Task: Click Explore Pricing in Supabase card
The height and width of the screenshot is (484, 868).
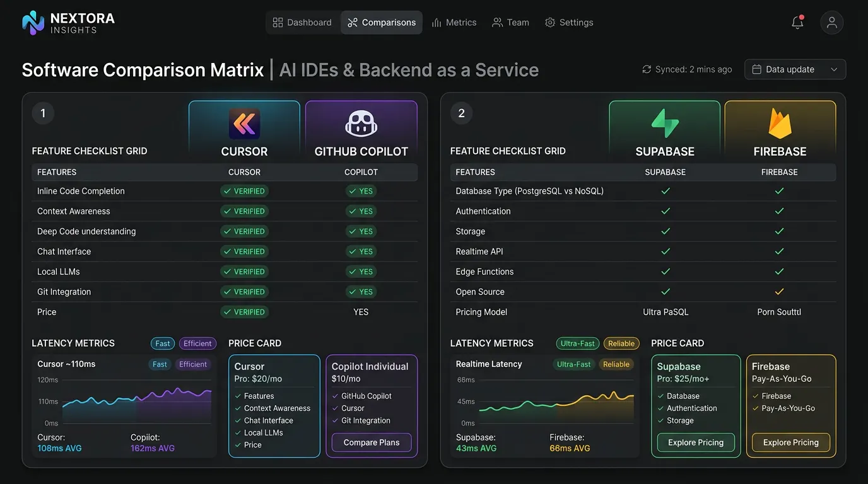Action: [x=696, y=442]
